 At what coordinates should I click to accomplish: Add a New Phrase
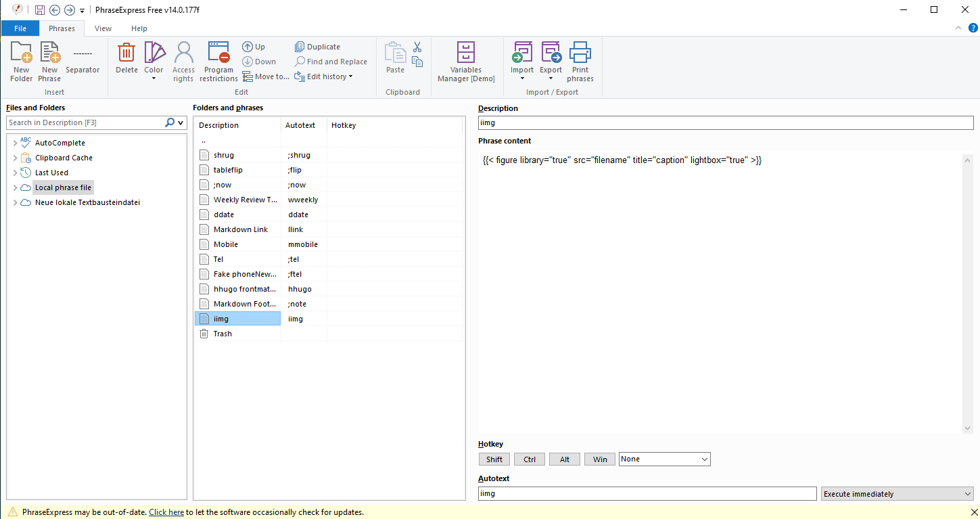(x=49, y=62)
